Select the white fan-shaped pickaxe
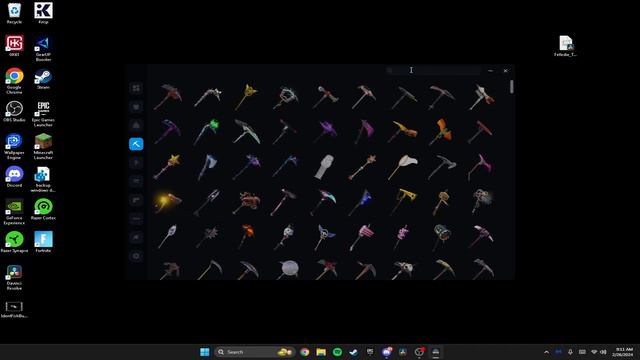 (x=403, y=167)
